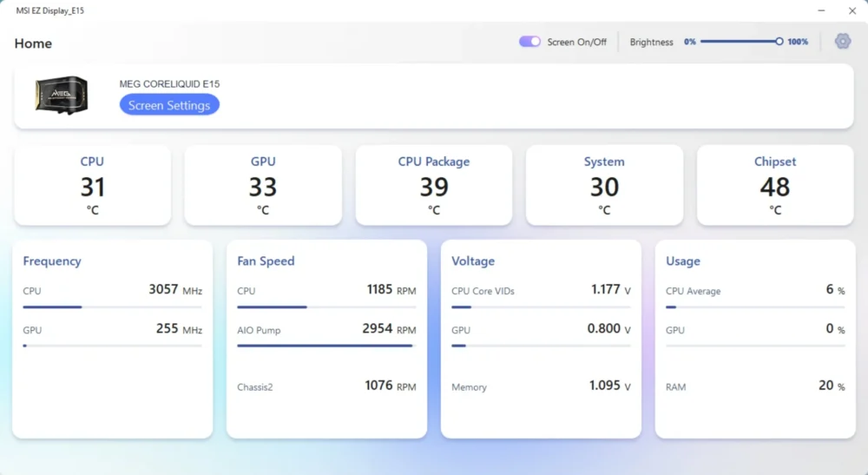Click the CPU Core VIDs label
Screen dimensions: 868x475
tap(483, 291)
